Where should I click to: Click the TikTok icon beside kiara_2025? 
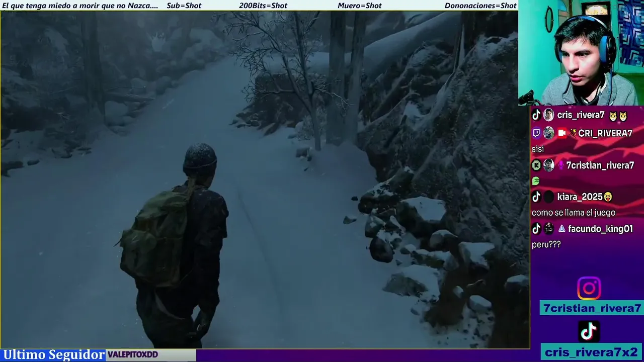click(536, 197)
